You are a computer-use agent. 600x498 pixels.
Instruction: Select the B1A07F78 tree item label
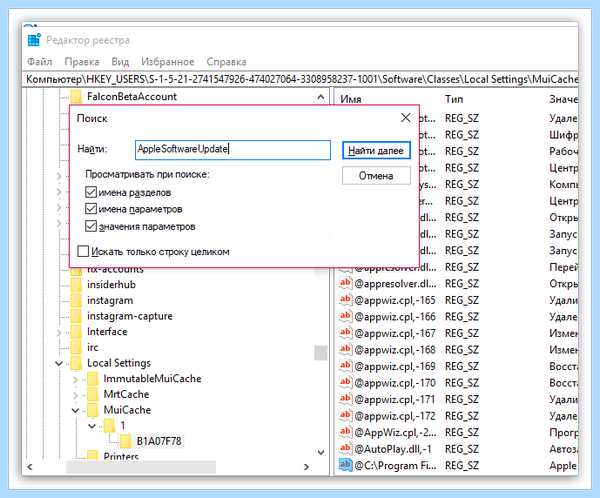tap(159, 441)
